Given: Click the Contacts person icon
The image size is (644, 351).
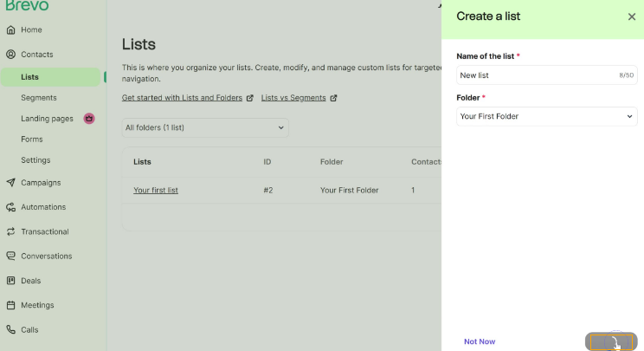Looking at the screenshot, I should pyautogui.click(x=11, y=55).
